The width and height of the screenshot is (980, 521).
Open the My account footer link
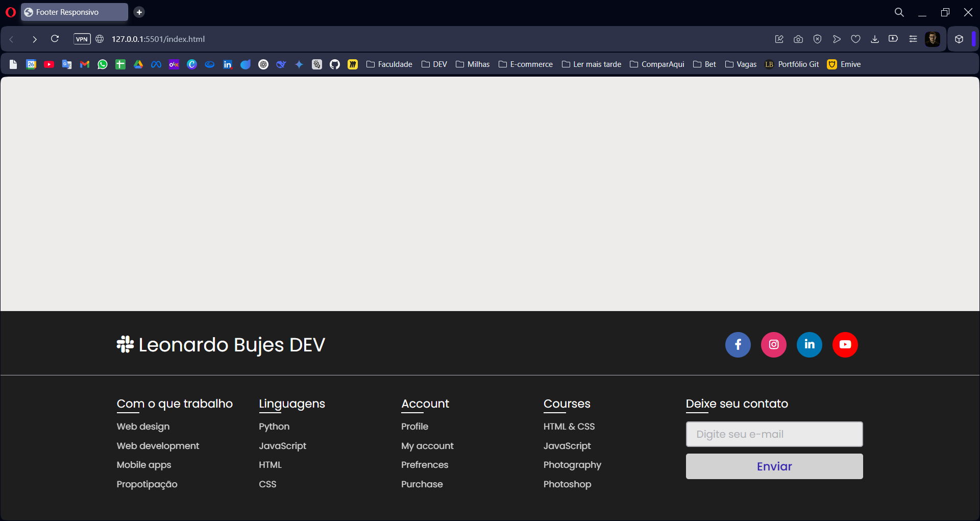(427, 446)
